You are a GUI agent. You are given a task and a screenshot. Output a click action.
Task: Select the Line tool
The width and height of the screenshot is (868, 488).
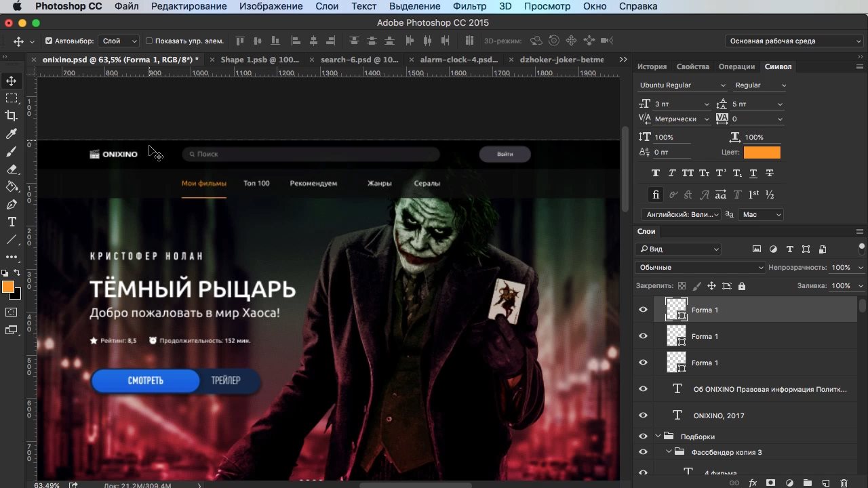pos(12,239)
